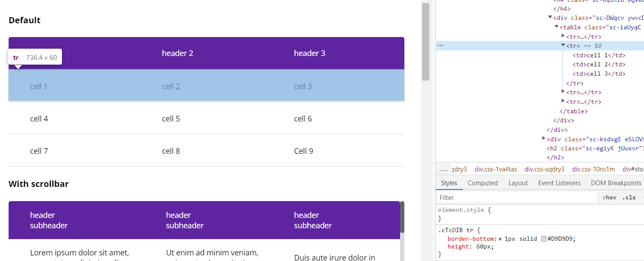Viewport: 644px width, 261px height.
Task: Collapse the table sc-iaUyqC element
Action: [557, 27]
